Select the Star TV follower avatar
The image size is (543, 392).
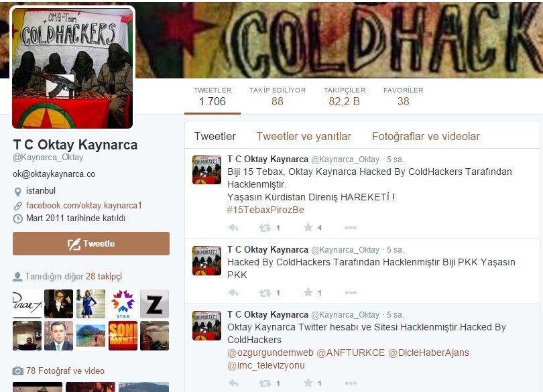[123, 304]
